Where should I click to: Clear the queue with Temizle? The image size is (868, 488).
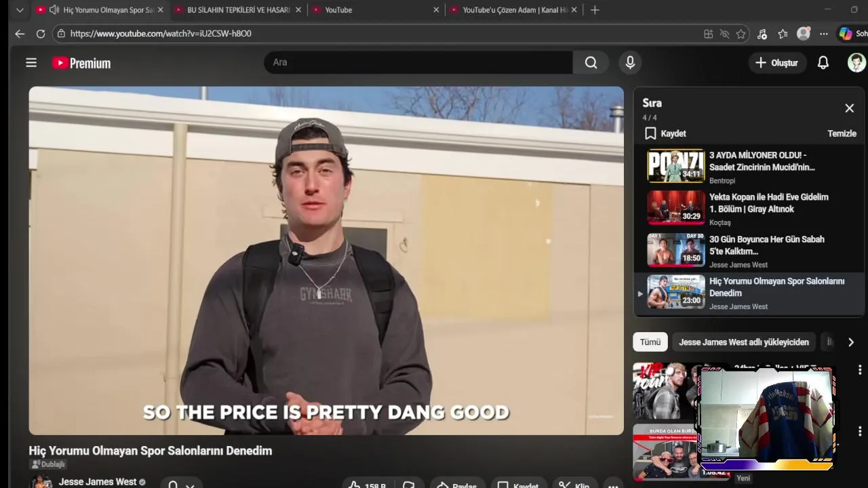point(842,134)
